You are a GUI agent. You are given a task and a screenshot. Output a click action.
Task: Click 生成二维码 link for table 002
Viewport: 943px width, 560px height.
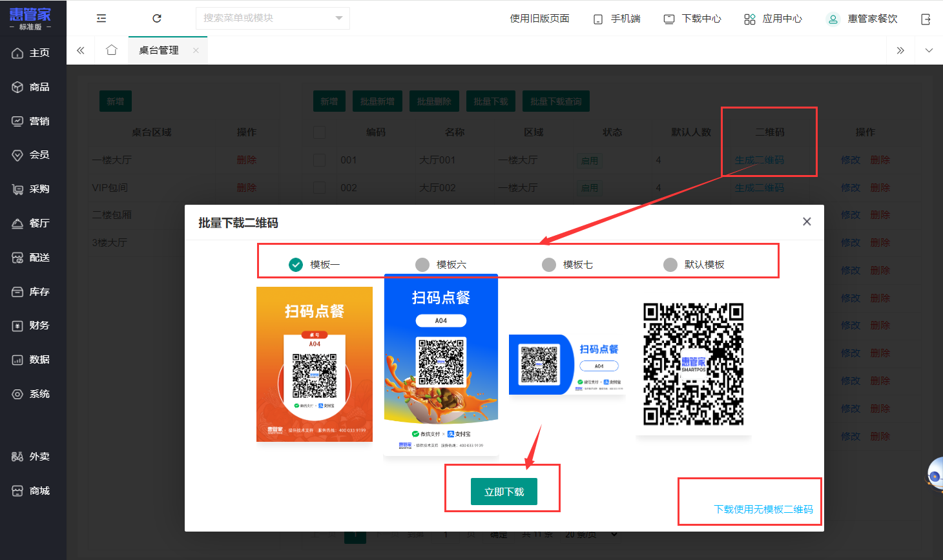pos(760,188)
